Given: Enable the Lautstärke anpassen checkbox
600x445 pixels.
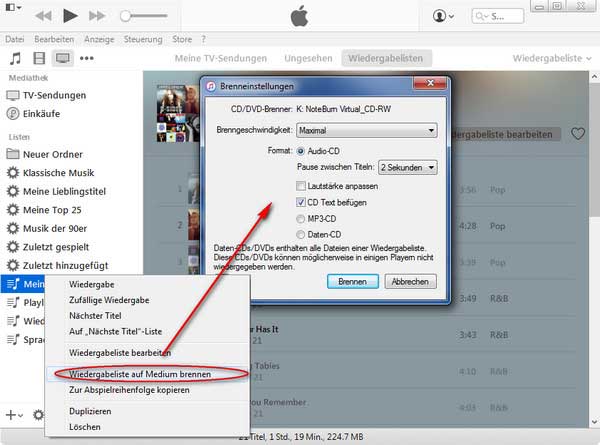Looking at the screenshot, I should (301, 186).
